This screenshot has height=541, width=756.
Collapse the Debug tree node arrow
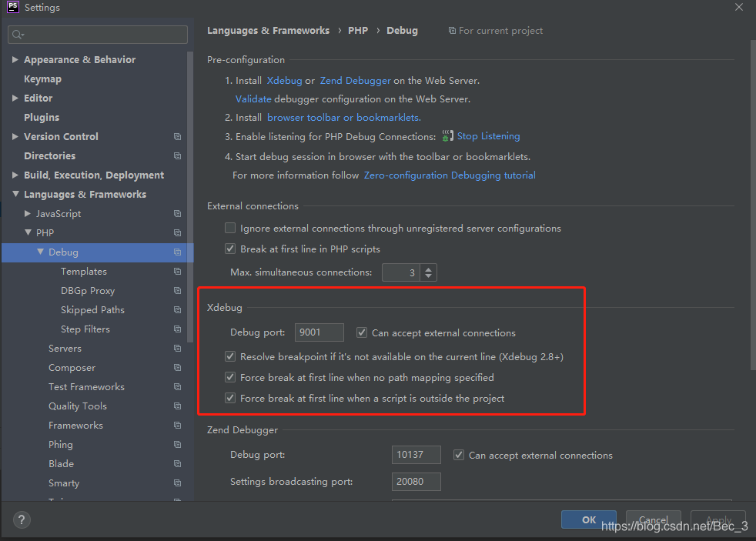41,252
